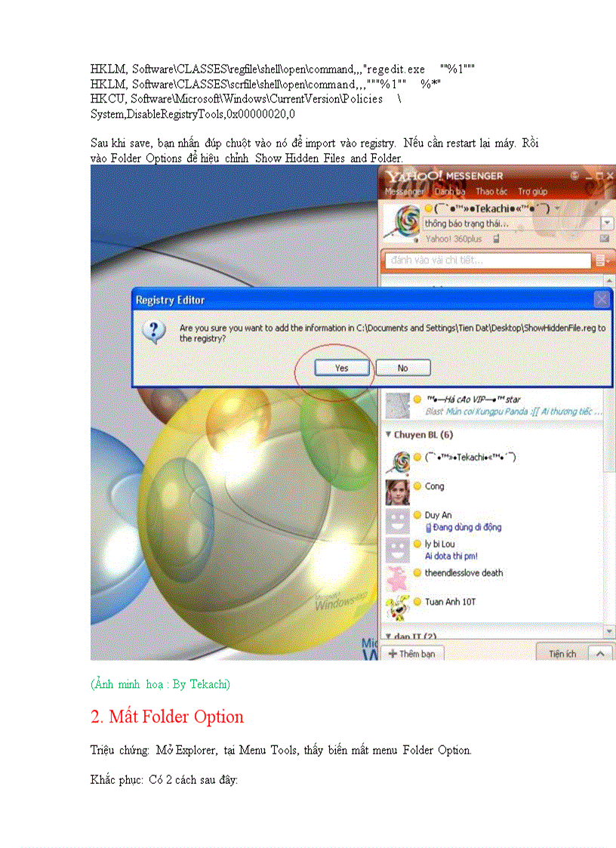Screen dimensions: 616x848
Task: Click the Thêm bạn button
Action: (x=412, y=654)
